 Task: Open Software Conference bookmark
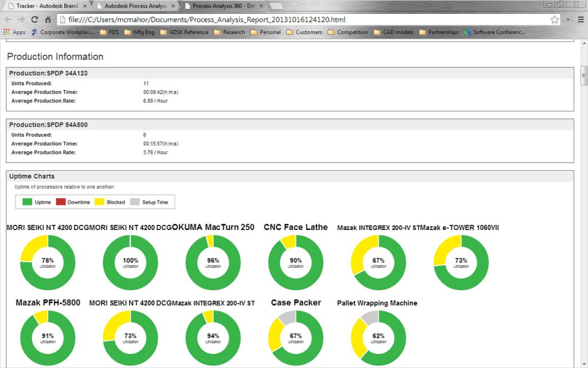pyautogui.click(x=494, y=32)
